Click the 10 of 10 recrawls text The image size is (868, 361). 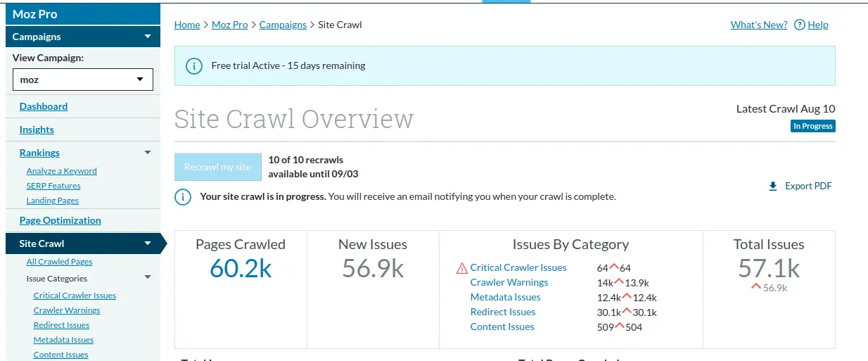306,160
